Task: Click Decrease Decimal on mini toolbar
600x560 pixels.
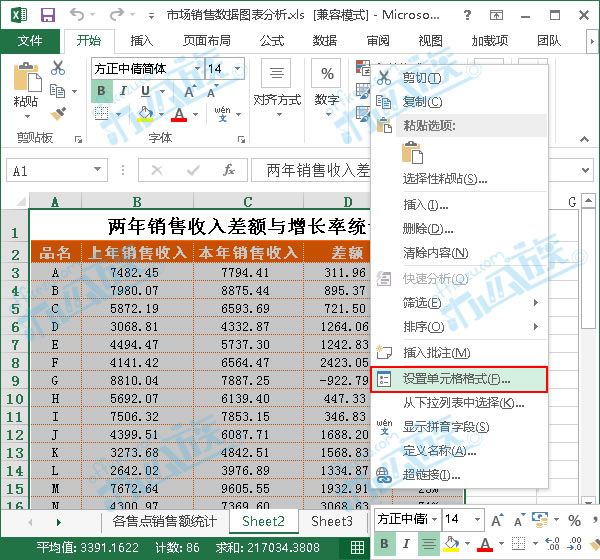Action: pyautogui.click(x=575, y=543)
